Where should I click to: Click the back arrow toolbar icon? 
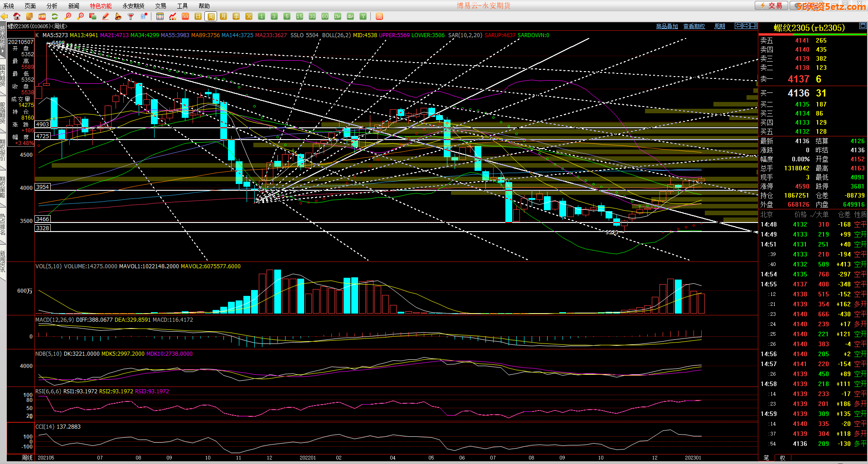[x=5, y=16]
